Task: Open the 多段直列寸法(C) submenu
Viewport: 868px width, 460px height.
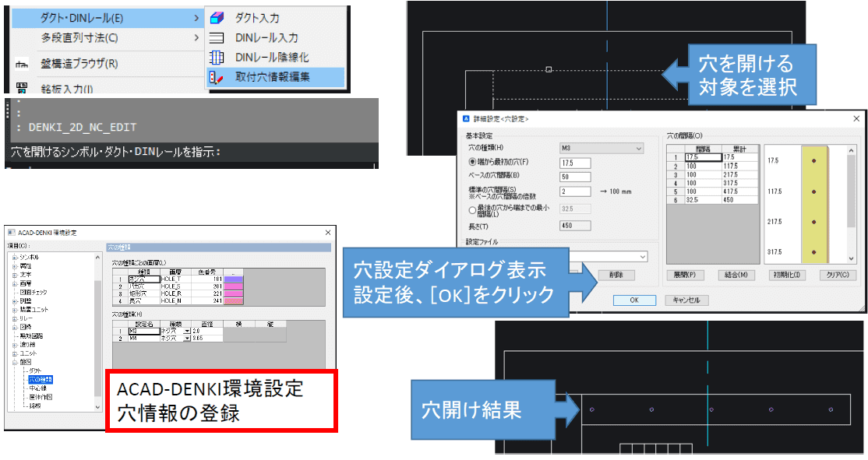Action: (108, 38)
